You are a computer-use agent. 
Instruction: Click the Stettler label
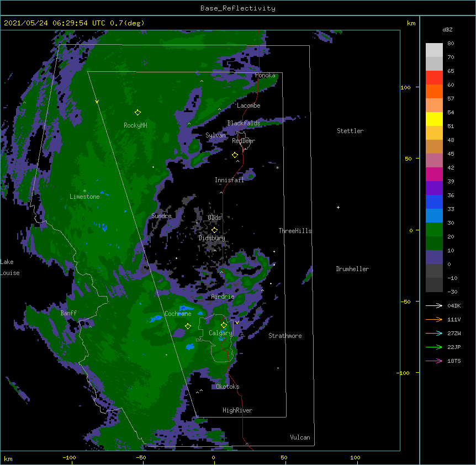pyautogui.click(x=350, y=131)
